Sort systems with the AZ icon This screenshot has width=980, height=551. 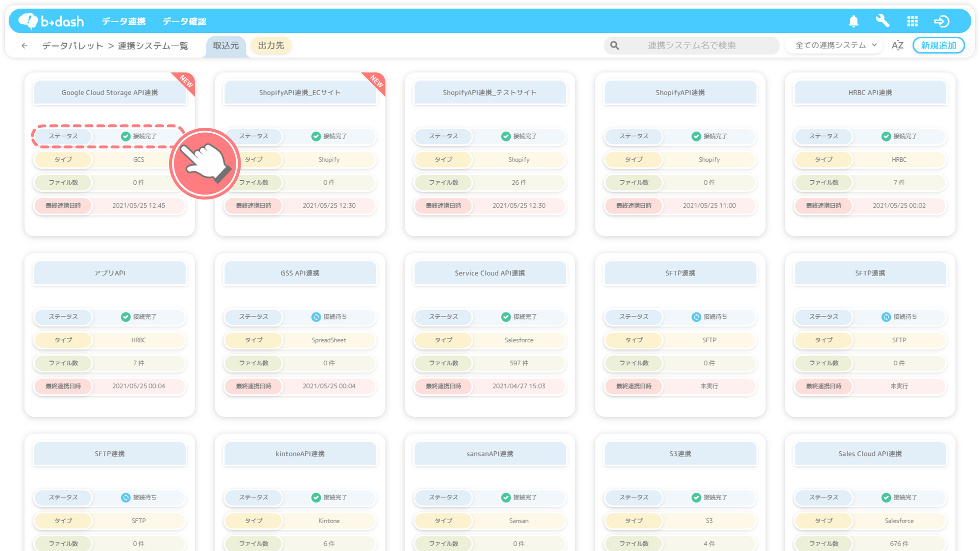(x=897, y=46)
